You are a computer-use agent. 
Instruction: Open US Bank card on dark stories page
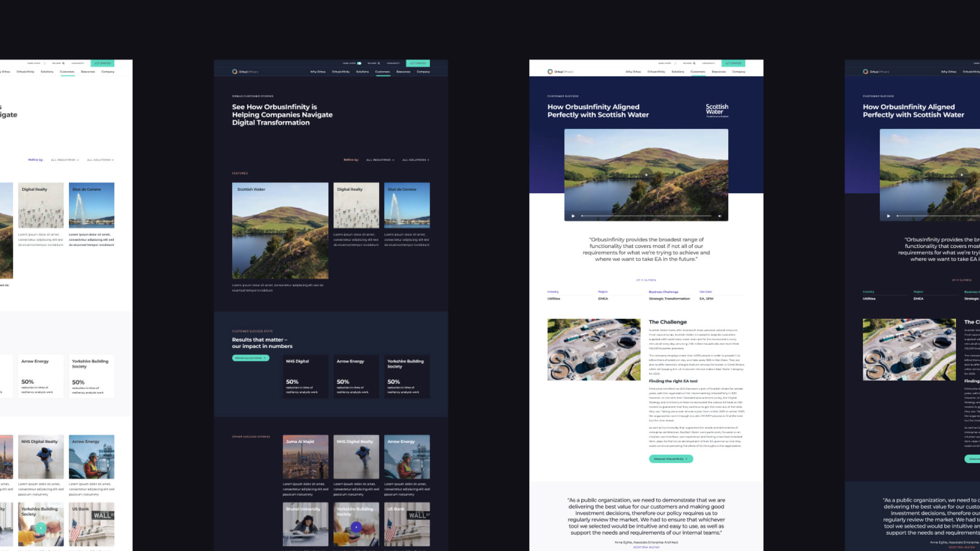(407, 524)
